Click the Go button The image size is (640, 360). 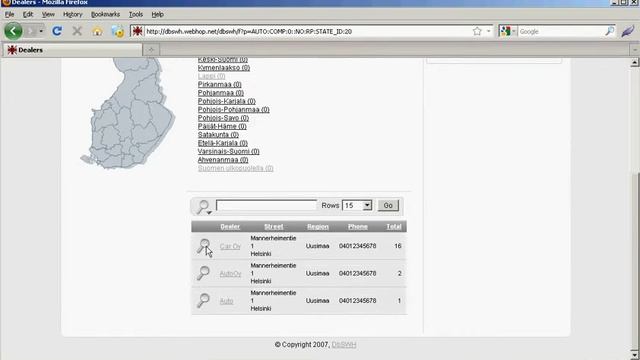point(388,205)
